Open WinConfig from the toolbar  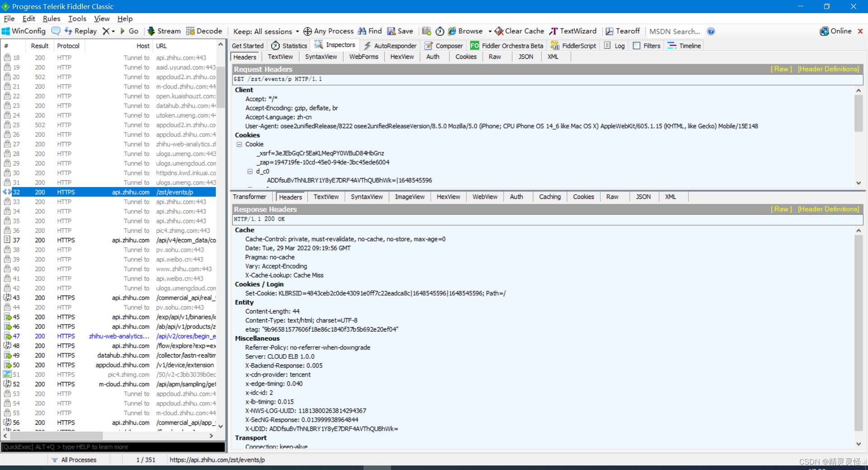tap(24, 31)
